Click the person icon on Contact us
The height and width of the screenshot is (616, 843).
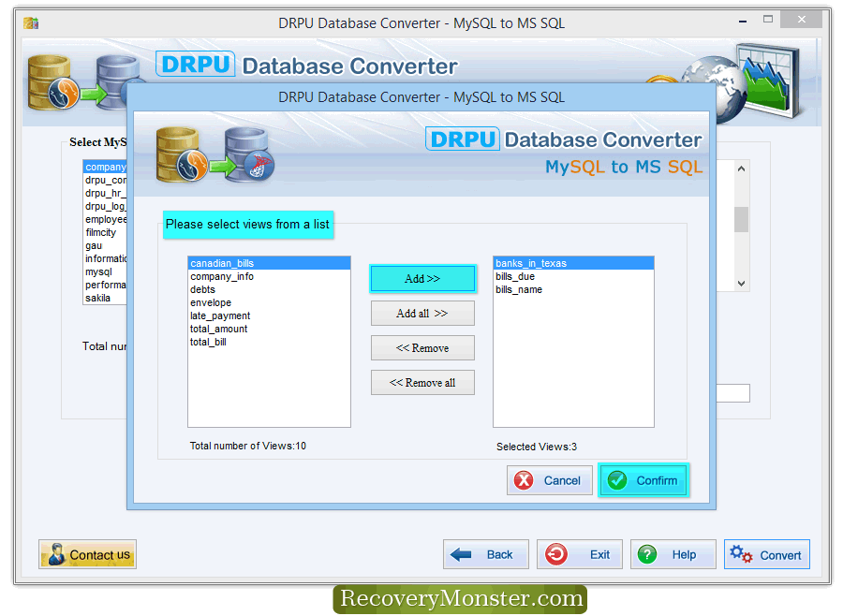[56, 554]
